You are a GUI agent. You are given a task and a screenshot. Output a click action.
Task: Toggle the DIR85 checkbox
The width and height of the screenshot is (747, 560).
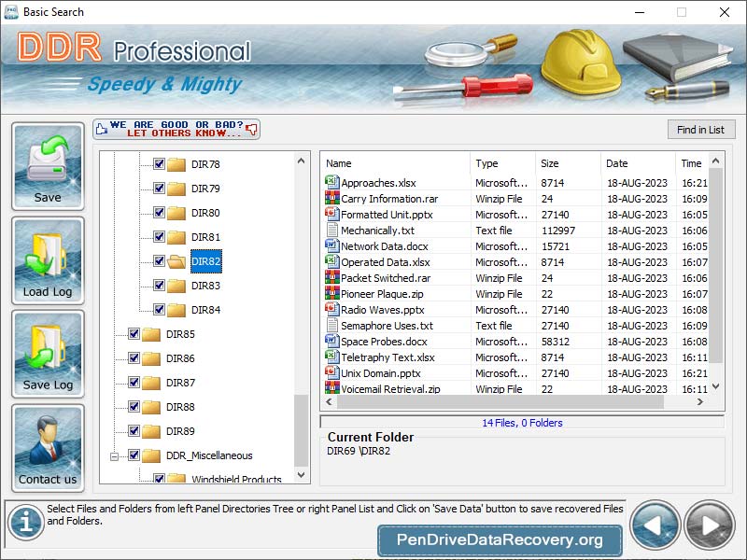[134, 334]
